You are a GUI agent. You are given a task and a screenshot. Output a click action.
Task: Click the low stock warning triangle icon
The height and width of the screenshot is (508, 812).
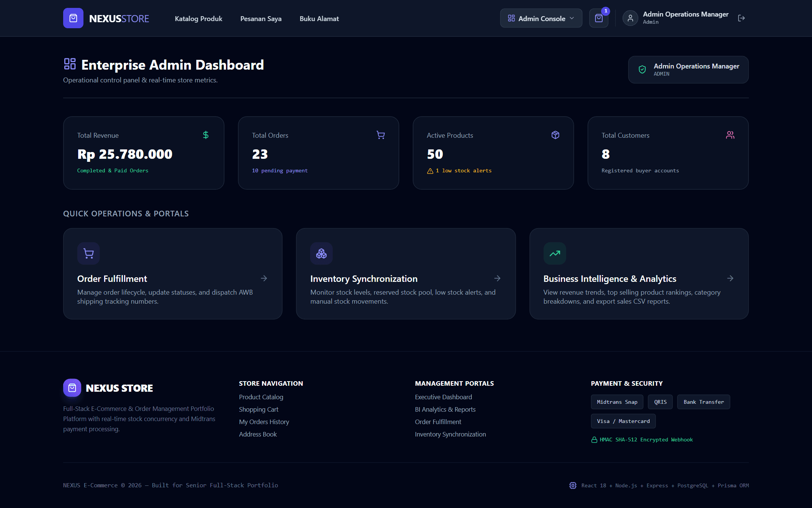tap(430, 171)
